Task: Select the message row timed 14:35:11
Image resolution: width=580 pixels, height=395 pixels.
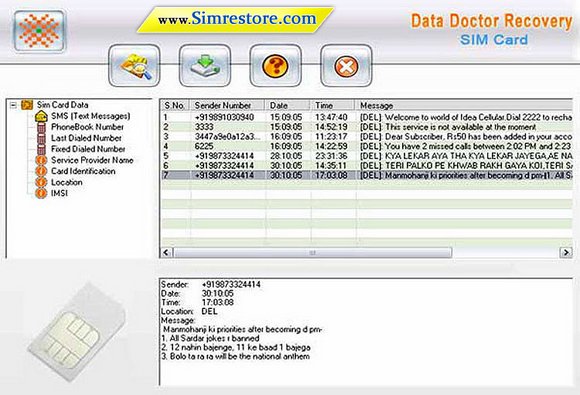Action: [367, 165]
